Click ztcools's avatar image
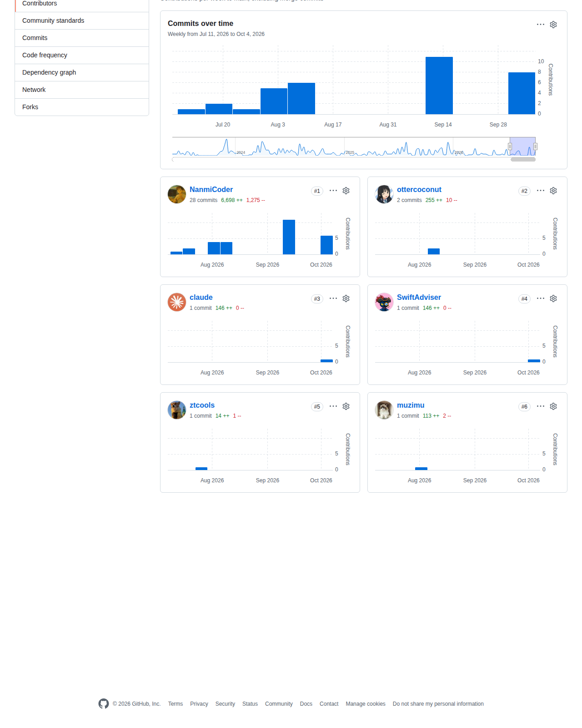The image size is (582, 728). pyautogui.click(x=177, y=410)
